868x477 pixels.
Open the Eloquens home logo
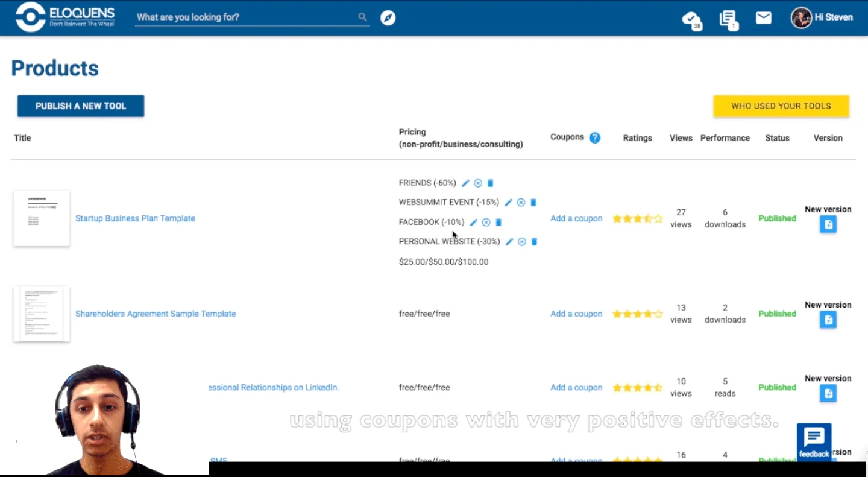(64, 17)
